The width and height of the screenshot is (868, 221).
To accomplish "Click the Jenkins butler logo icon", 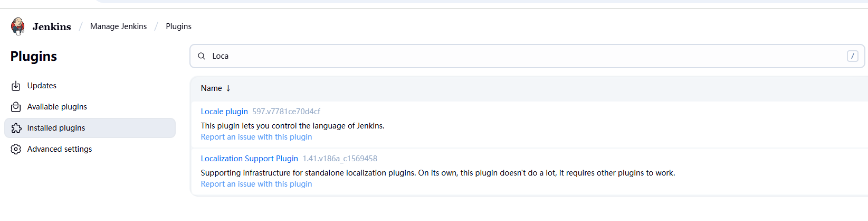I will coord(18,26).
